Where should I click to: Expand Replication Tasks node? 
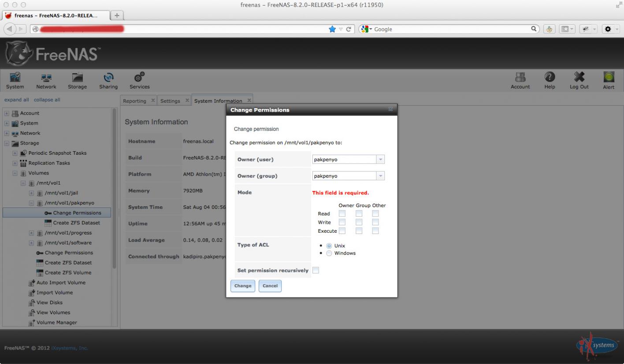point(15,163)
